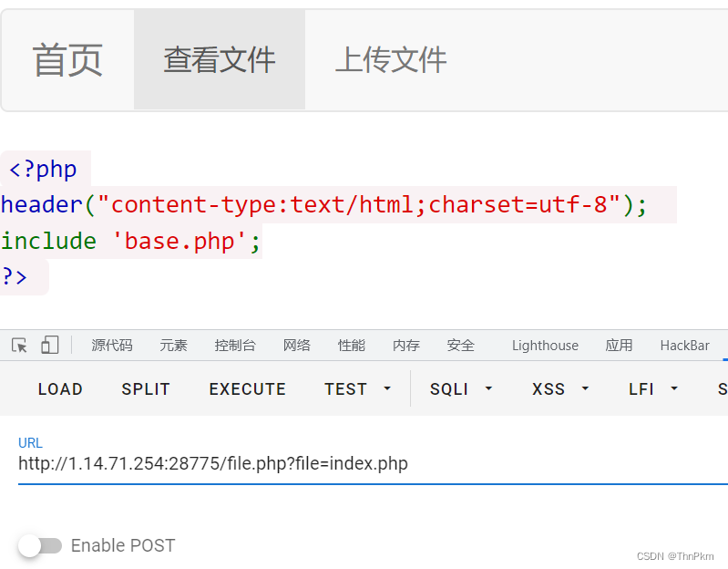Open the Lighthouse tab
This screenshot has height=569, width=728.
(545, 346)
